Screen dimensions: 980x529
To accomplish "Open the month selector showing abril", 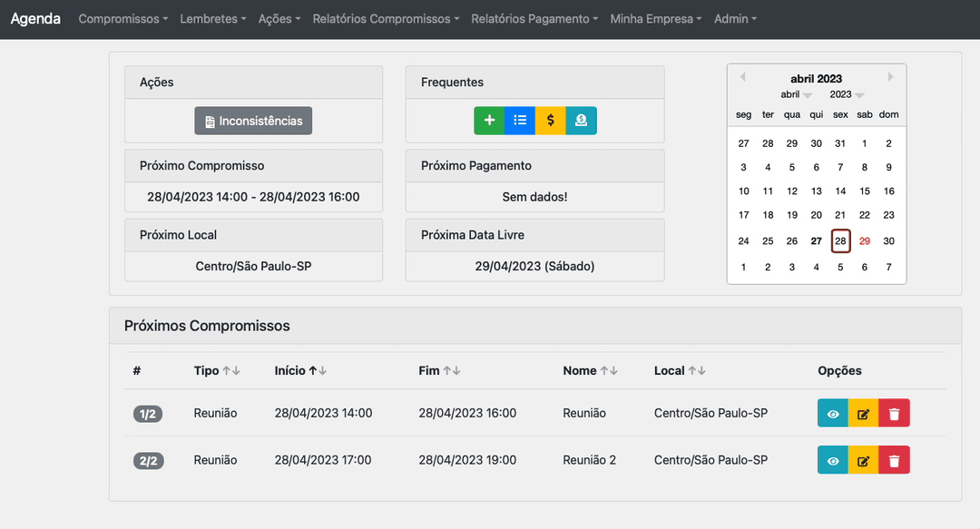I will (796, 94).
